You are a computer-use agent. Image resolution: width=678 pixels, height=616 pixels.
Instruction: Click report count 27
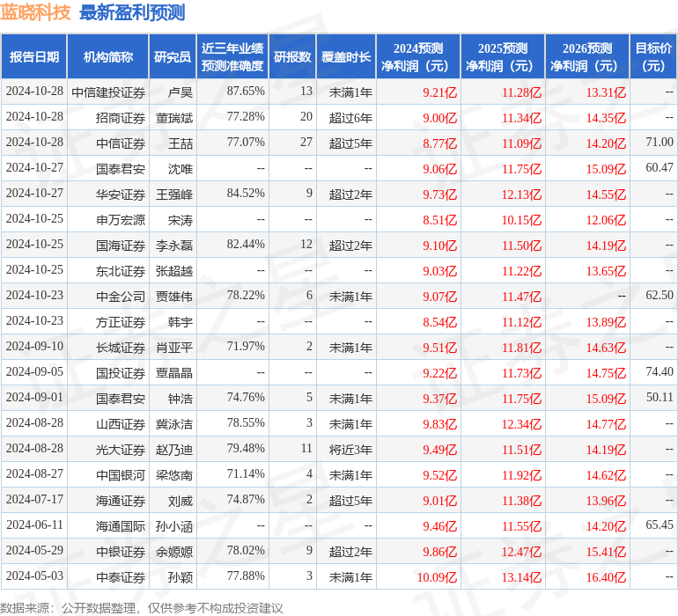(306, 143)
